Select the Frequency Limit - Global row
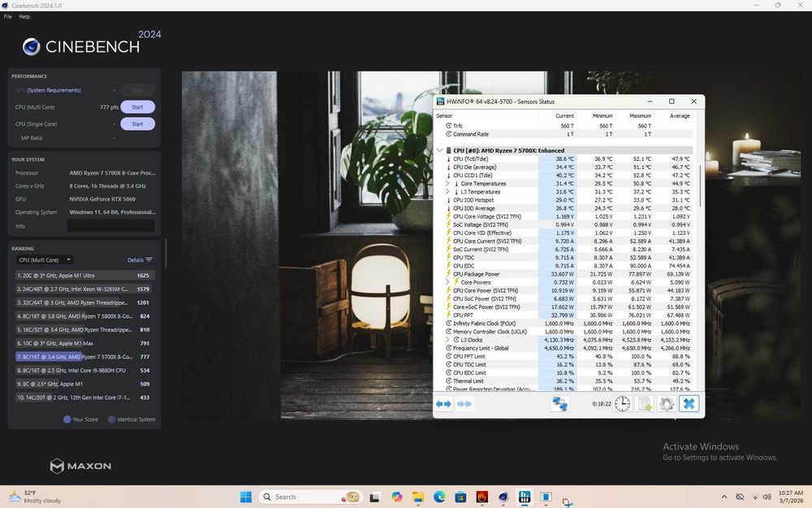812x508 pixels. point(564,348)
